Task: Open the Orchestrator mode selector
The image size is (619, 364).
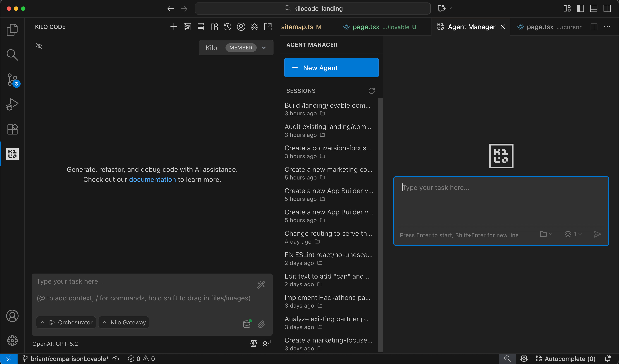Action: (x=66, y=322)
